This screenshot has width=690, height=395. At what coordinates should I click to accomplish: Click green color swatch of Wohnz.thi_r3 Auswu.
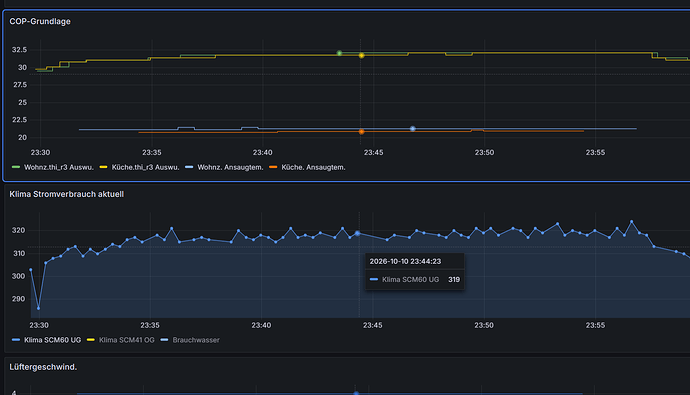tap(16, 167)
